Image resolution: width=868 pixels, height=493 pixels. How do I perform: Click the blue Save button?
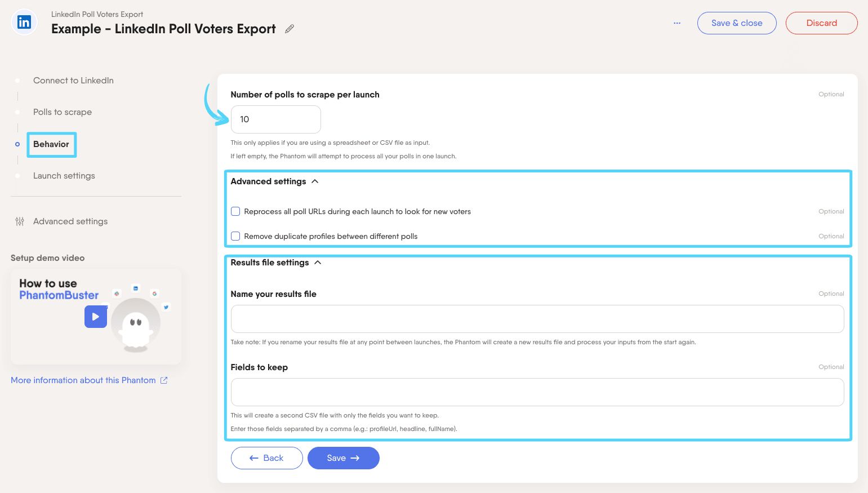(344, 458)
